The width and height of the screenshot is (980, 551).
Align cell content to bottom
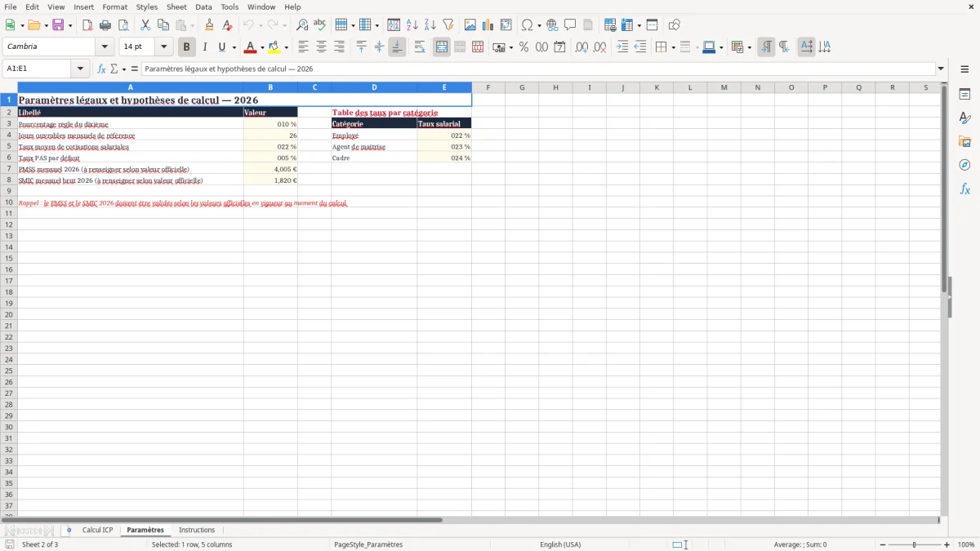click(x=397, y=47)
